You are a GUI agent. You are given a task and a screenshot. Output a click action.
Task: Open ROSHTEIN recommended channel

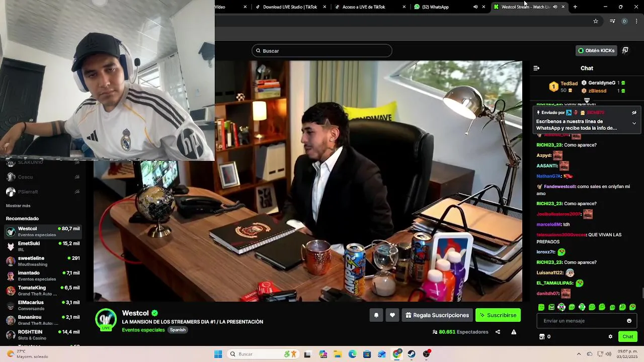coord(43,335)
